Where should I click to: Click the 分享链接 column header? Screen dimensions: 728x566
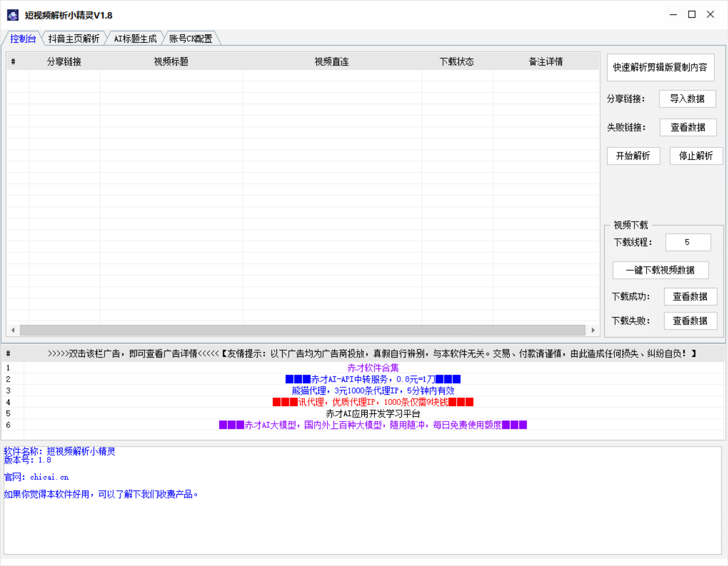pos(64,62)
